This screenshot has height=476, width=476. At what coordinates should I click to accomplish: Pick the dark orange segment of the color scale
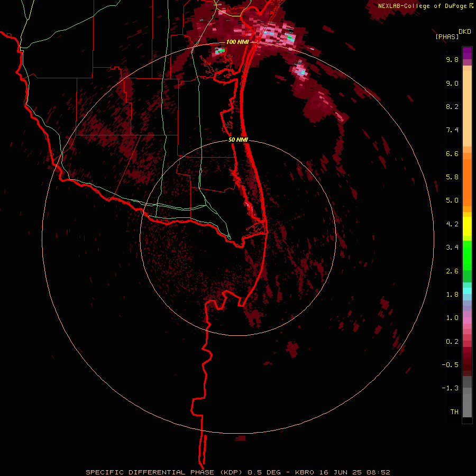[x=467, y=183]
